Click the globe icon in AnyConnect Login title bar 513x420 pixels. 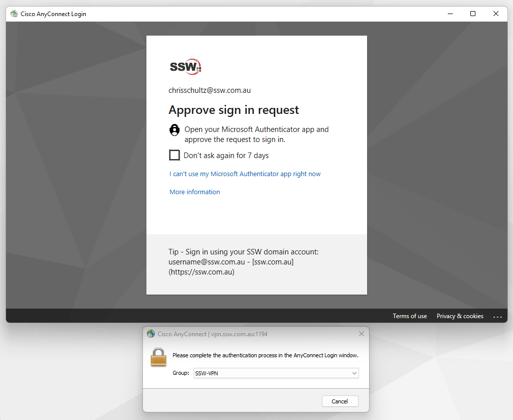(14, 14)
